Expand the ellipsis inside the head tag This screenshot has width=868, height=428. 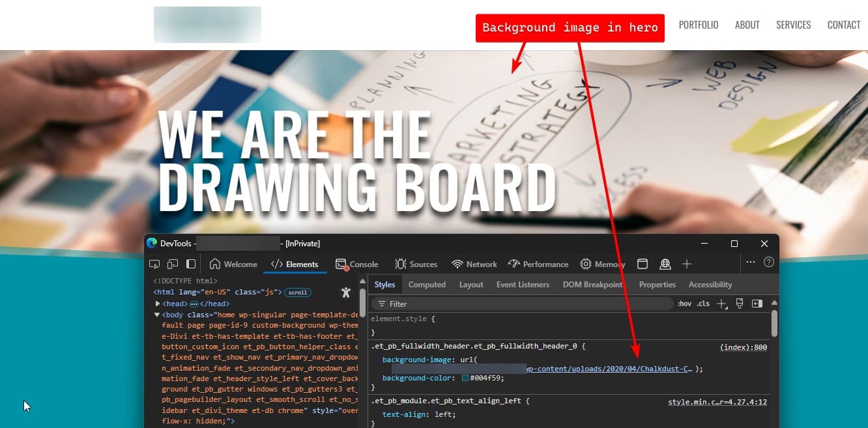click(x=194, y=304)
